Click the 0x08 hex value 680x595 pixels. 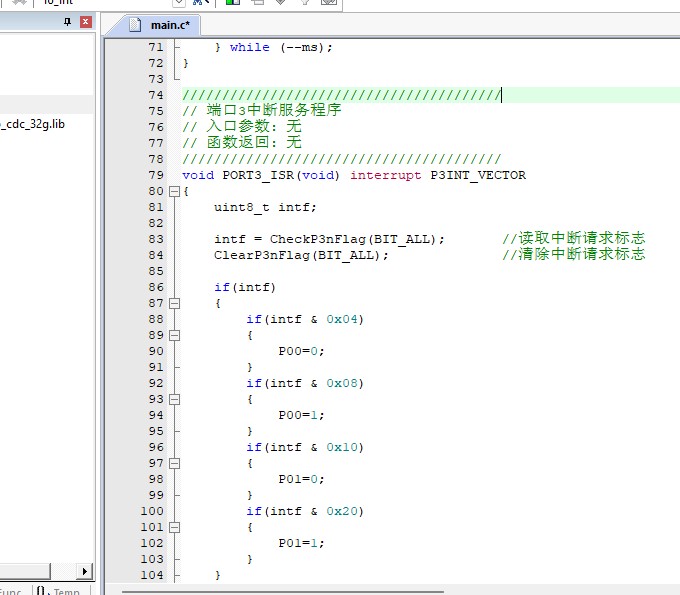click(x=342, y=383)
